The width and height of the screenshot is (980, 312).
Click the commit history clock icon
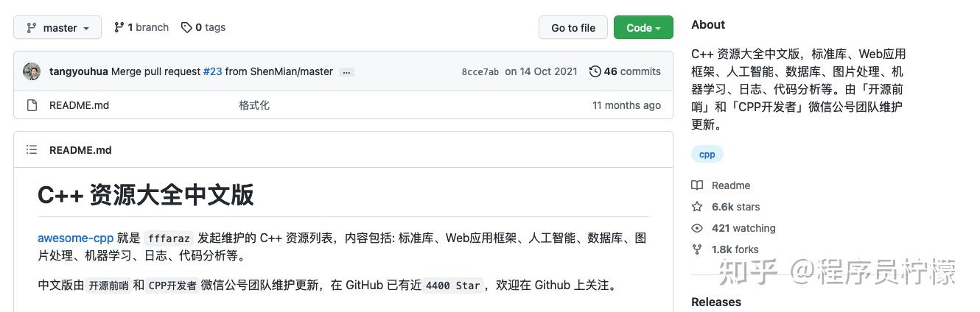click(x=595, y=71)
